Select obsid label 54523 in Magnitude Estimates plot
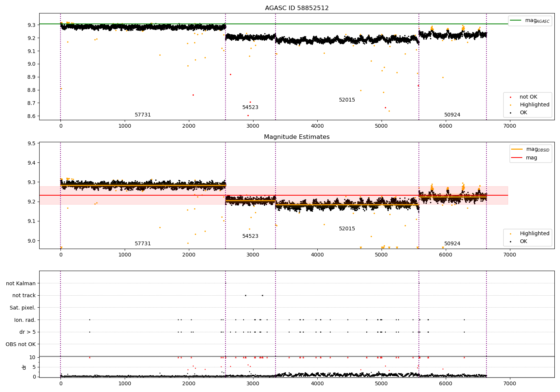The image size is (560, 392). coord(250,236)
